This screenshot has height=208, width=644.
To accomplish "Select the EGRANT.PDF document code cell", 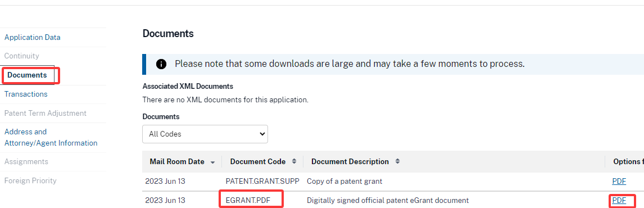I will (x=248, y=200).
